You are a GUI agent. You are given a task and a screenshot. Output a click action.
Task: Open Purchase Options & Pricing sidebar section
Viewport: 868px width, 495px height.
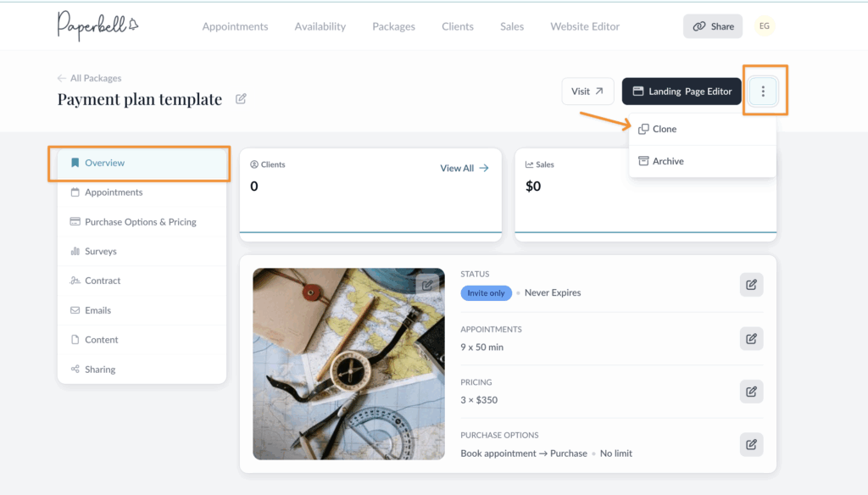140,222
